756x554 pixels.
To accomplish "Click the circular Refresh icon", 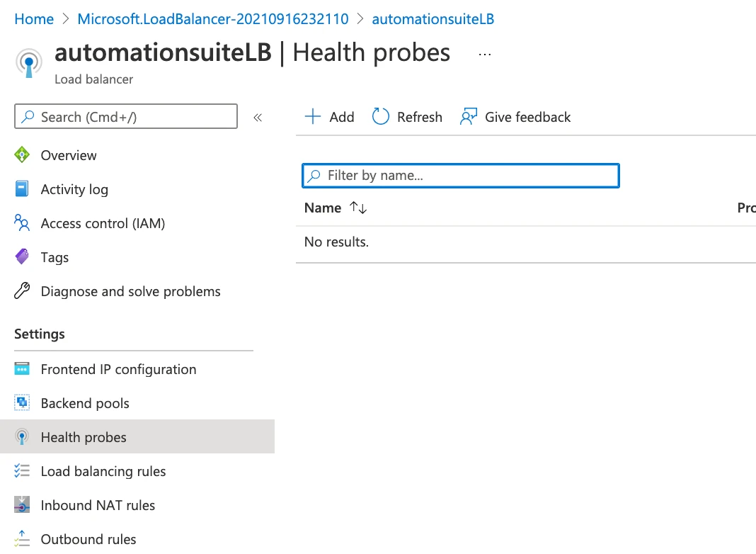I will (x=380, y=116).
